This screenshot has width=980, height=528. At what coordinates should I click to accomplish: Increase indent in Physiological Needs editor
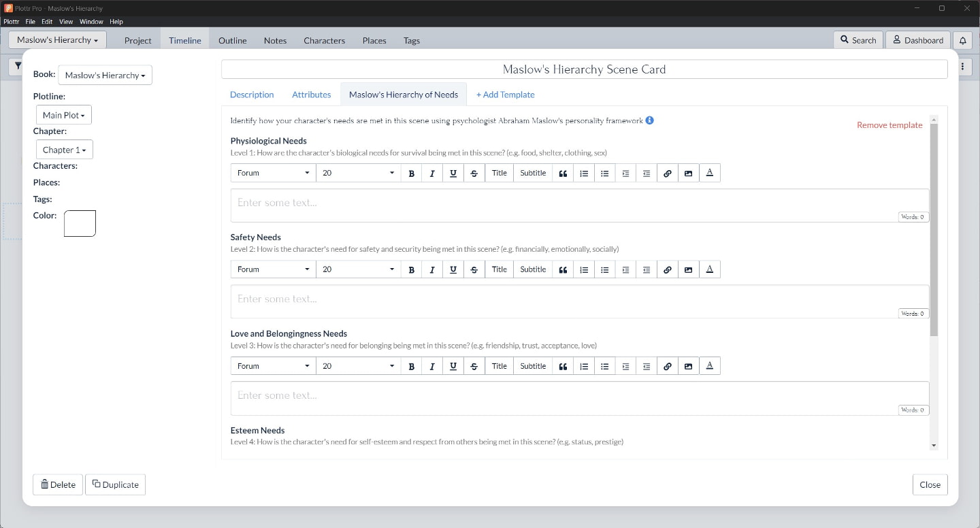pos(625,173)
